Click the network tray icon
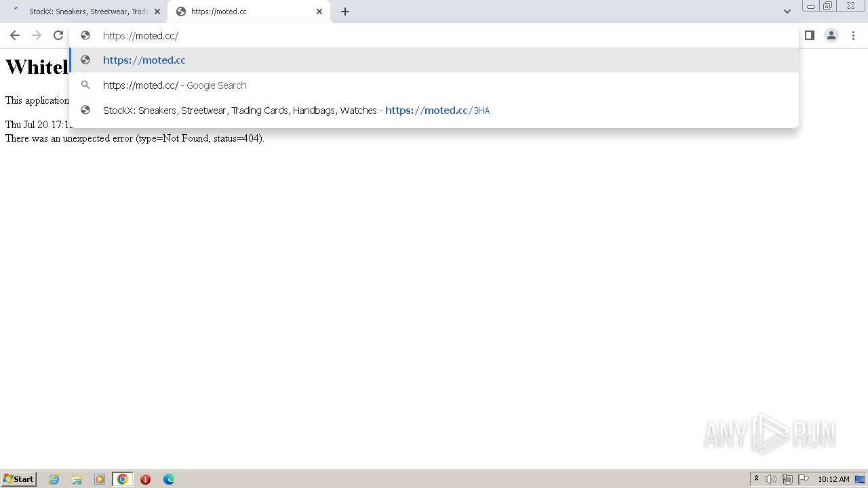The image size is (868, 488). pos(787,479)
